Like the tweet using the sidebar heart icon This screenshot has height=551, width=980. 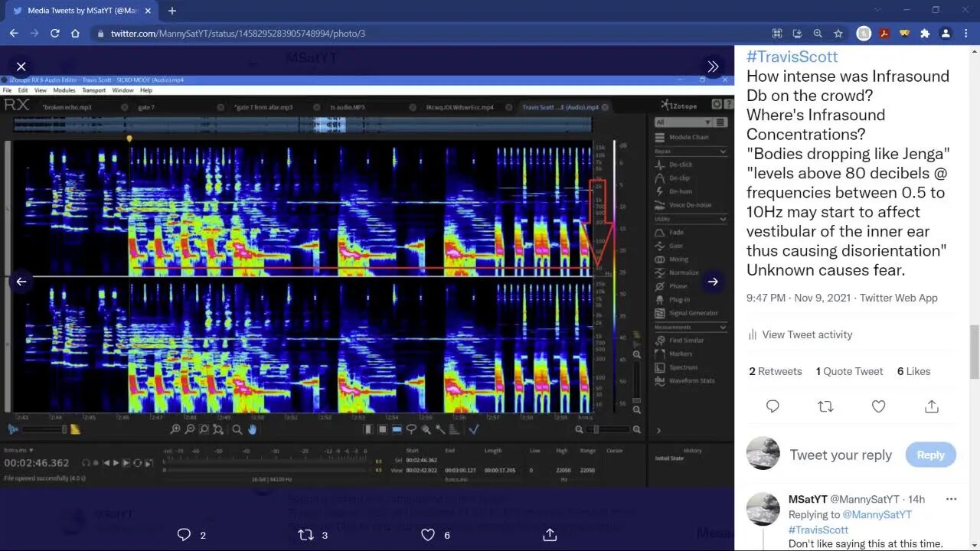tap(879, 406)
